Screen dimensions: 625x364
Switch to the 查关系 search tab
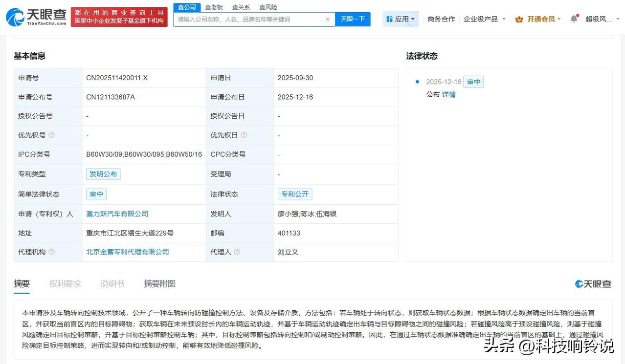(x=241, y=7)
